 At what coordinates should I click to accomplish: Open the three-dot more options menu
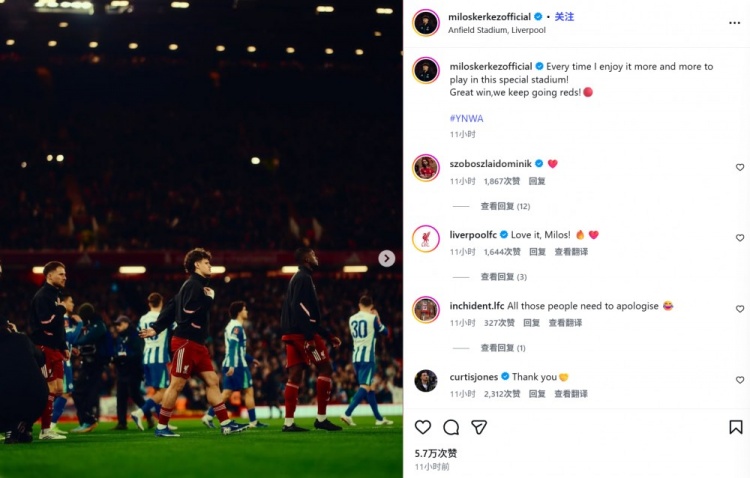click(735, 23)
